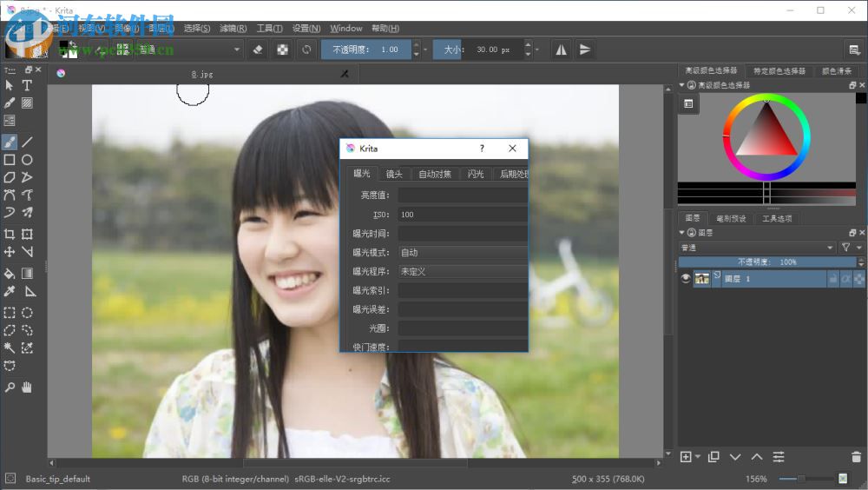The width and height of the screenshot is (868, 490).
Task: Open layer properties sliders button
Action: click(779, 457)
